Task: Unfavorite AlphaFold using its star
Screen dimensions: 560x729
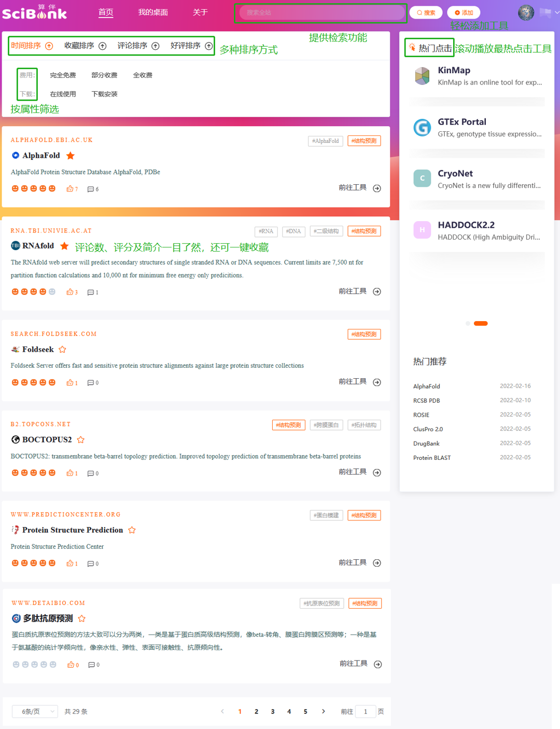Action: [x=71, y=155]
